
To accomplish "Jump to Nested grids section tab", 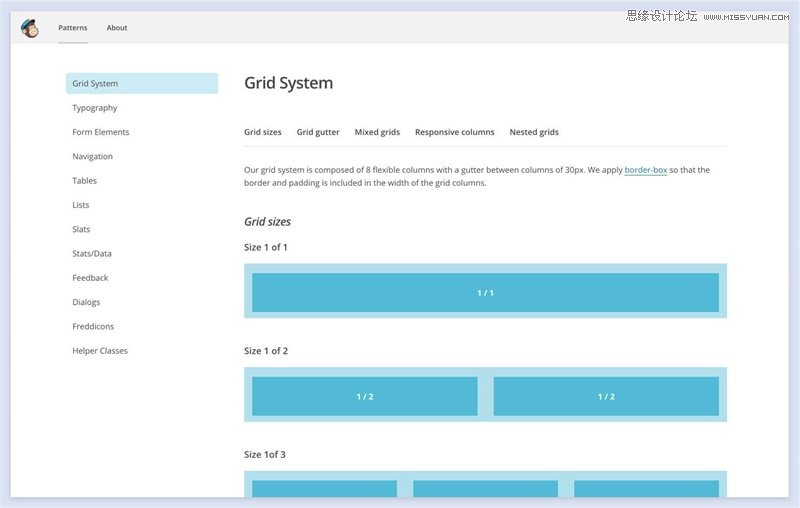I will [534, 132].
